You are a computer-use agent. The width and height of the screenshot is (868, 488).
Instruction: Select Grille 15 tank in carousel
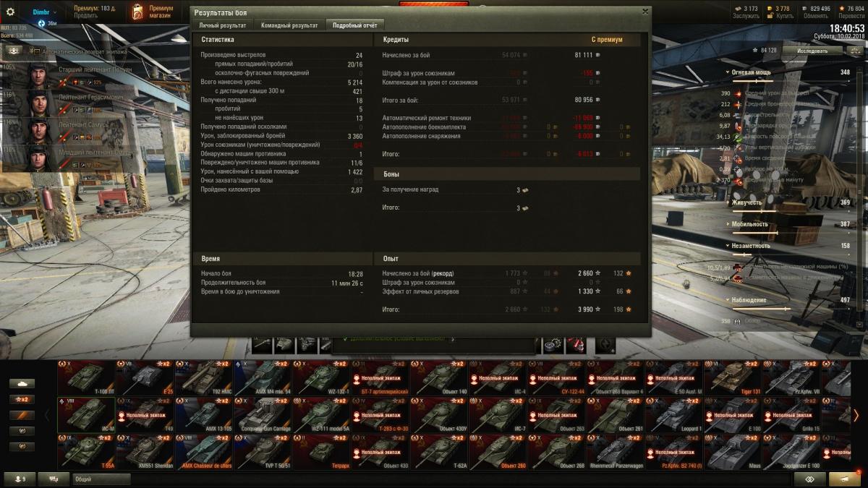point(791,414)
